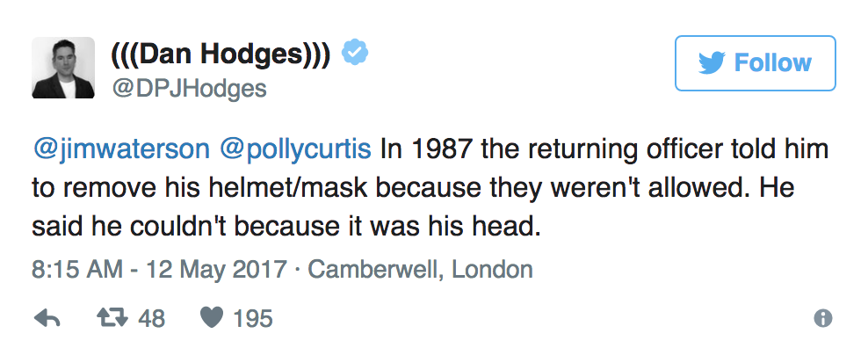This screenshot has height=348, width=868.
Task: Follow Dan Hodges
Action: click(x=755, y=63)
